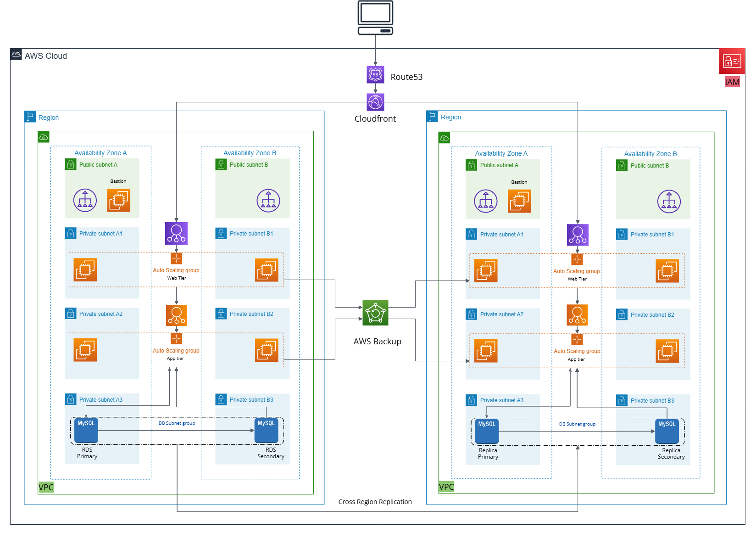Click lock icon of right Public subnet B

click(x=622, y=165)
